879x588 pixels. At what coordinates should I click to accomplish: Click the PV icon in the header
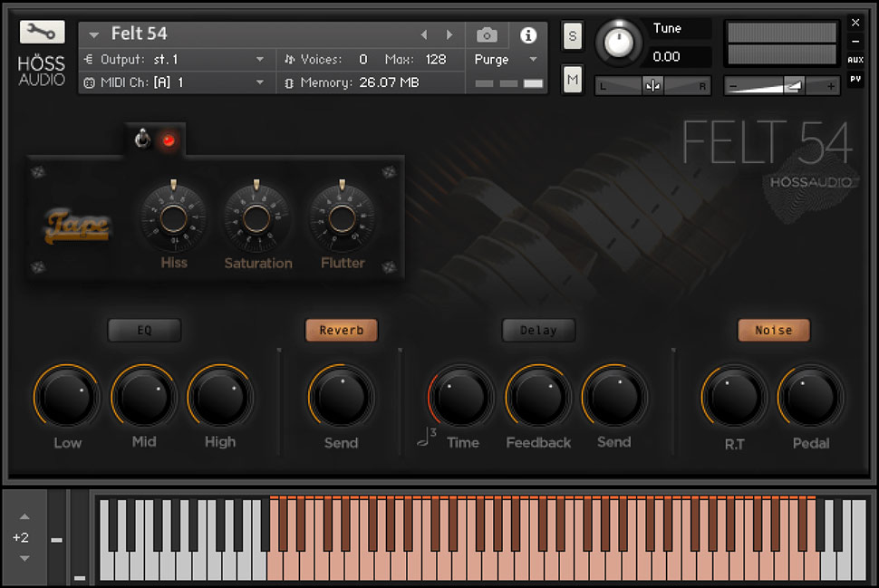coord(855,80)
